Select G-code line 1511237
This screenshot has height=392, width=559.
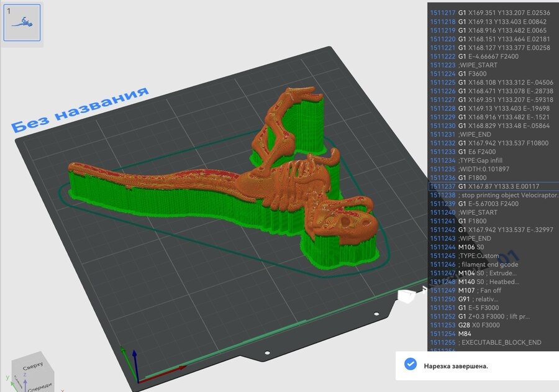[491, 186]
